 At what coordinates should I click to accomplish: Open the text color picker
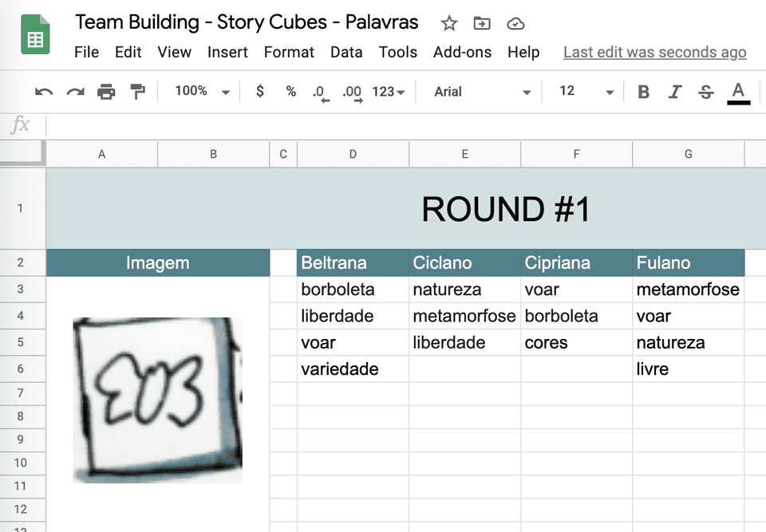point(738,92)
